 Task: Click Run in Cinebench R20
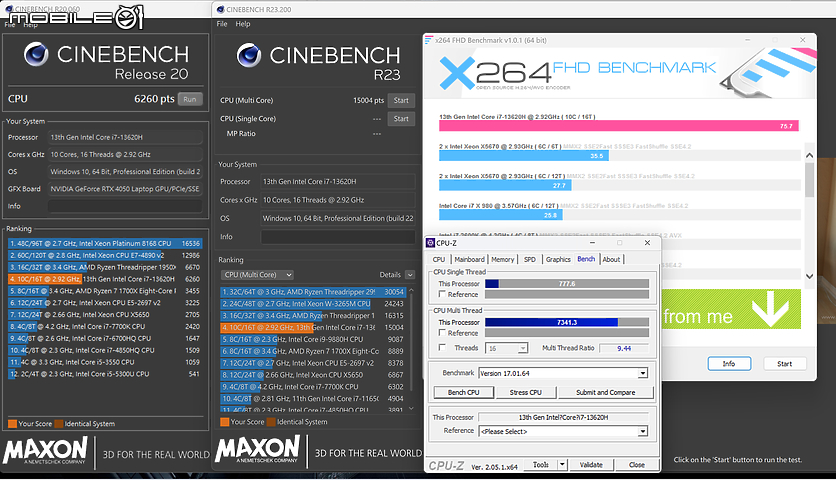coord(190,99)
